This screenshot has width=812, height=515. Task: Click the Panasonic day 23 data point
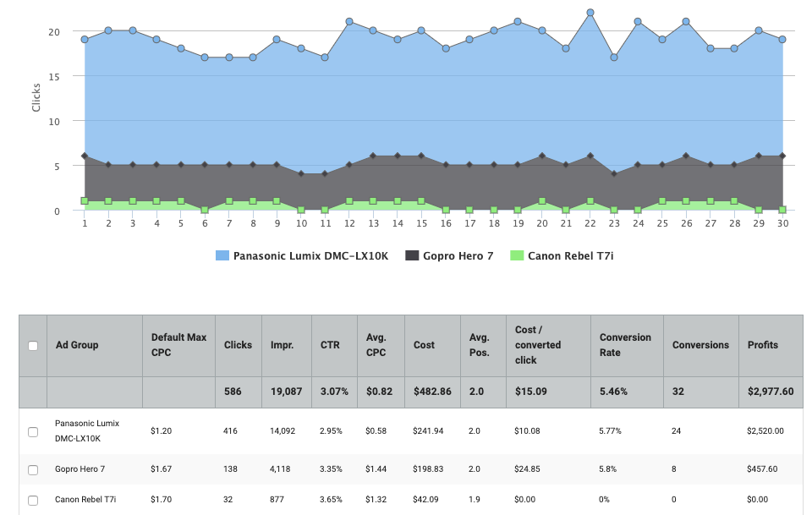click(614, 58)
